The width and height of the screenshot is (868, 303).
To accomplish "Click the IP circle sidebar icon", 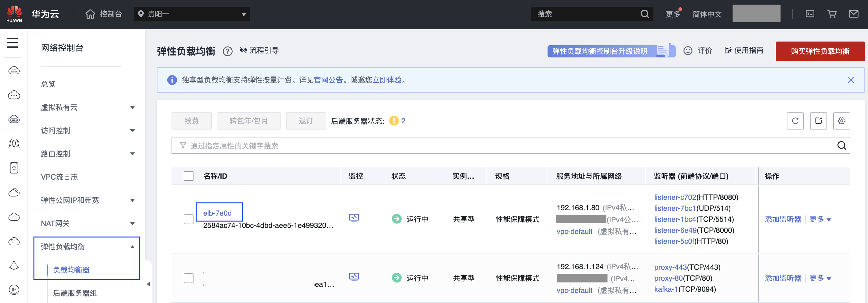I will click(x=14, y=290).
